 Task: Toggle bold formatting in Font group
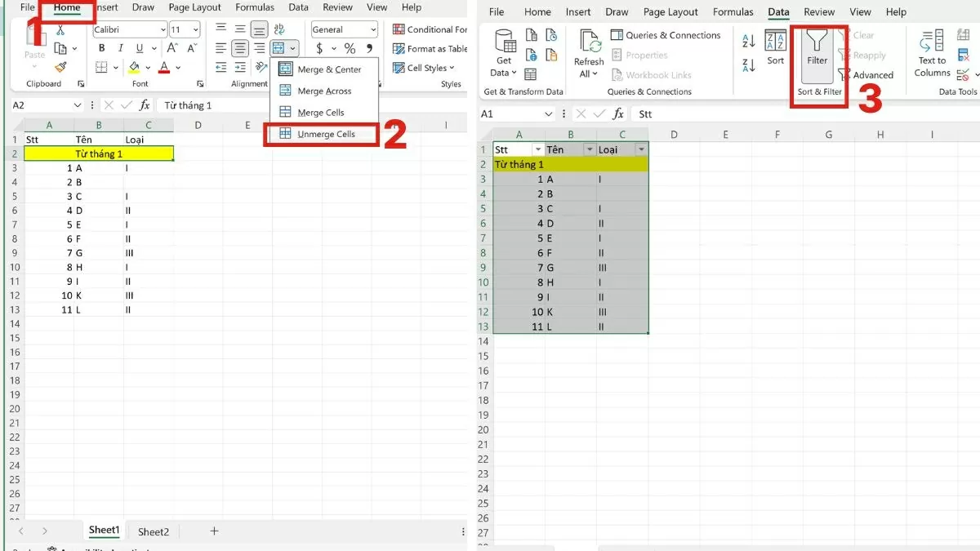[x=102, y=48]
